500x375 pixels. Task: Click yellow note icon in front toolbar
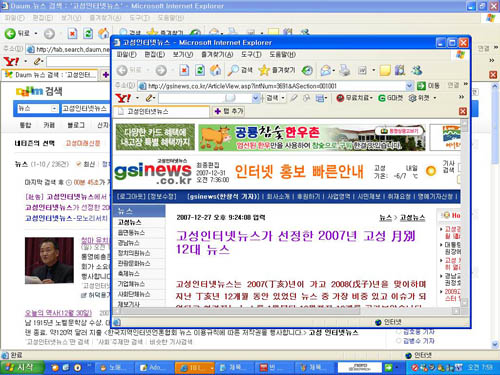[x=385, y=70]
